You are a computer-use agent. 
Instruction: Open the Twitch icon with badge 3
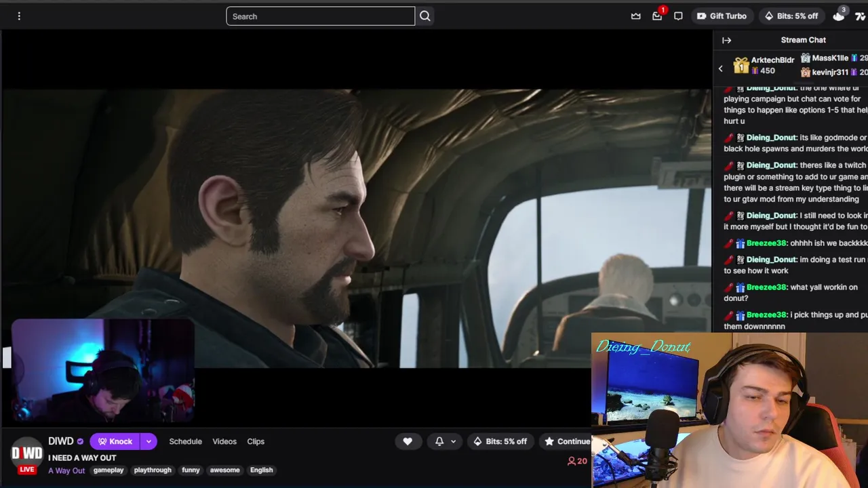[x=839, y=15]
